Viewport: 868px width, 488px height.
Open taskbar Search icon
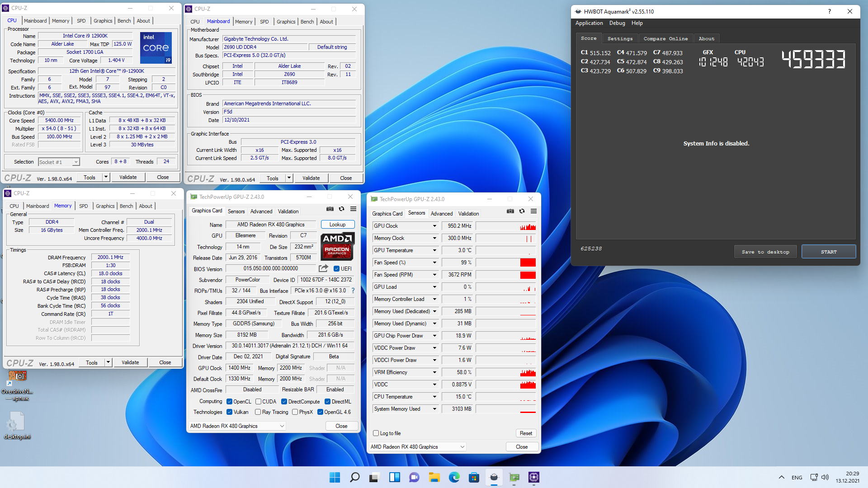tap(355, 477)
